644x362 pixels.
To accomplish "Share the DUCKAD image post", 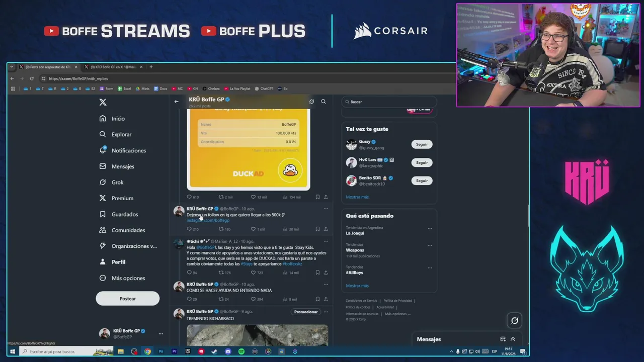I will [326, 197].
